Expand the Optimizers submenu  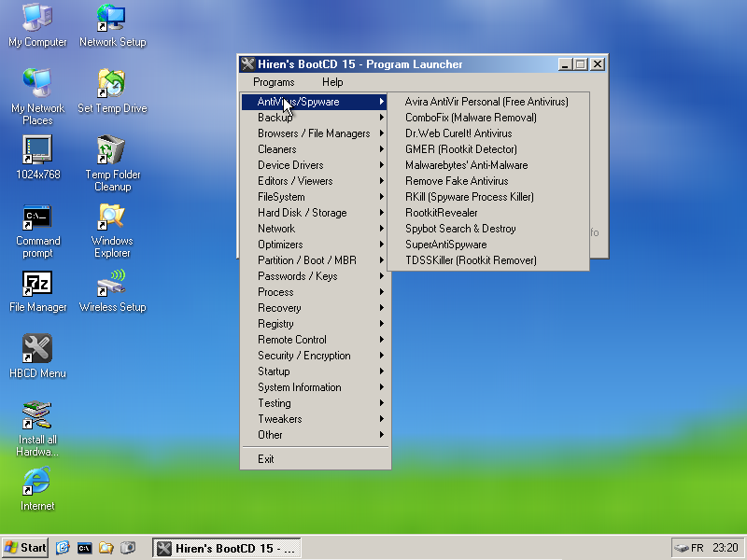(315, 245)
